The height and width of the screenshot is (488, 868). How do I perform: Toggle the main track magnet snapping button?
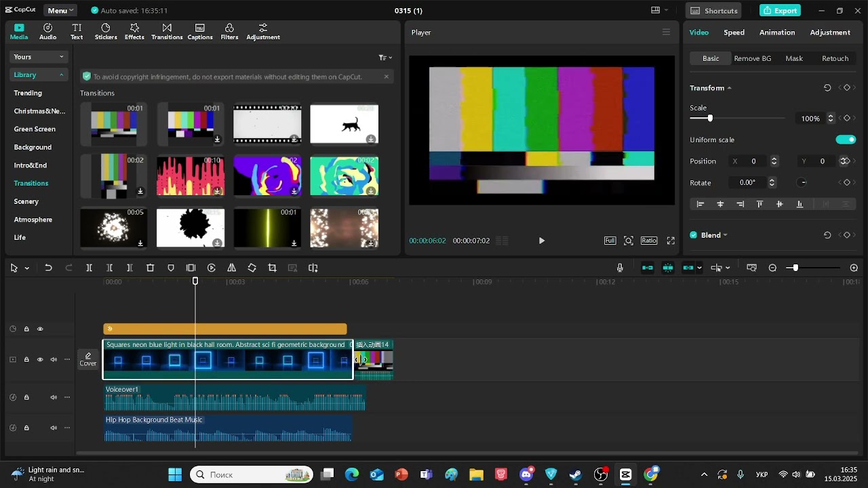[x=648, y=268]
